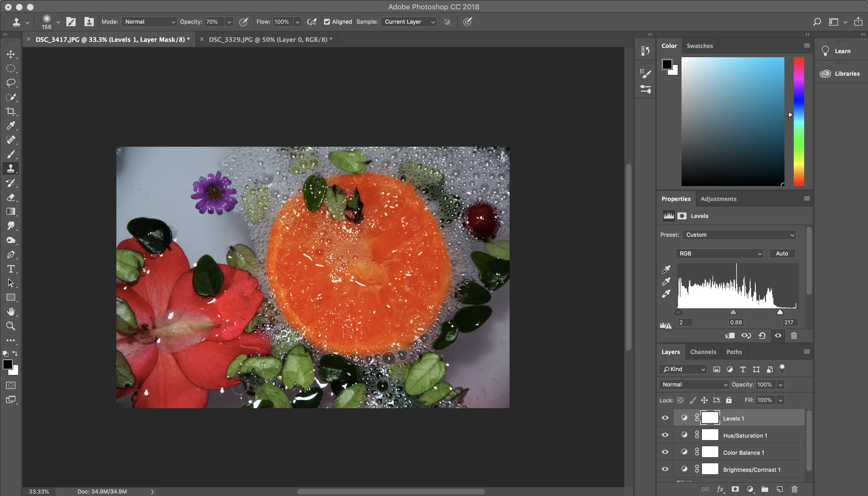Select the Lasso tool
The image size is (868, 496).
click(x=10, y=83)
